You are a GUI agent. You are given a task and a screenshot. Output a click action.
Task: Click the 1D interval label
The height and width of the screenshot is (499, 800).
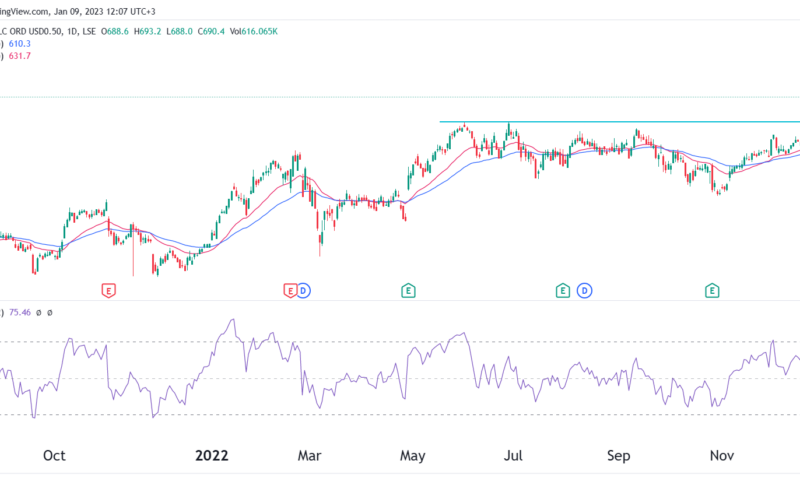72,32
